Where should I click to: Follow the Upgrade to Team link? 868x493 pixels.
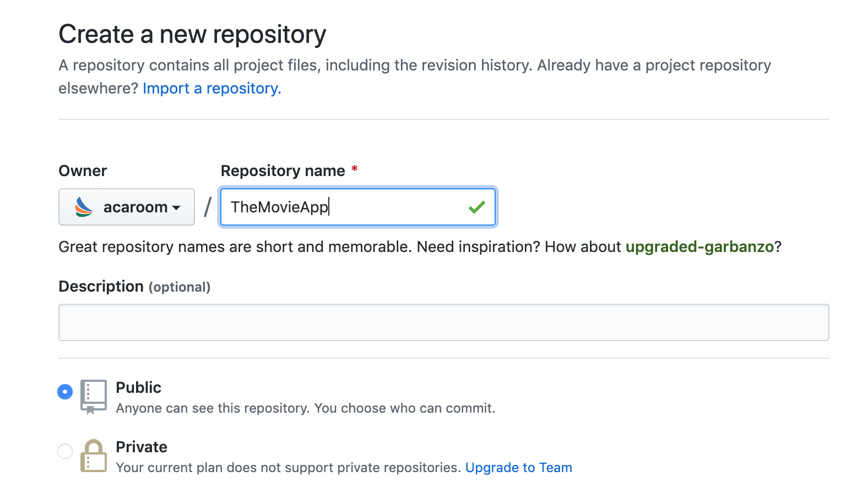tap(518, 468)
